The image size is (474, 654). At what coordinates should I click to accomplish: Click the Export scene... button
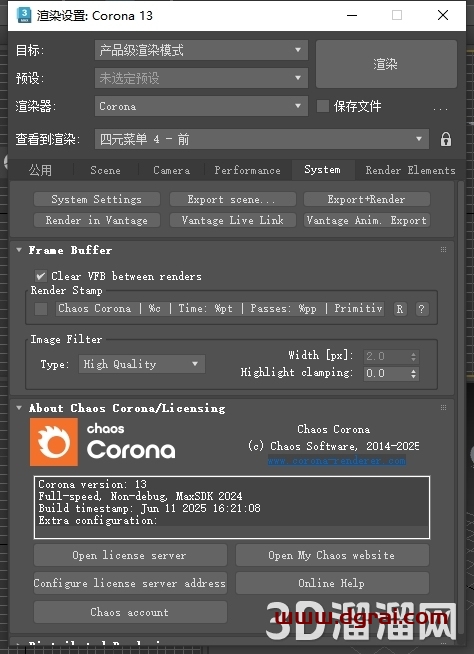[232, 199]
